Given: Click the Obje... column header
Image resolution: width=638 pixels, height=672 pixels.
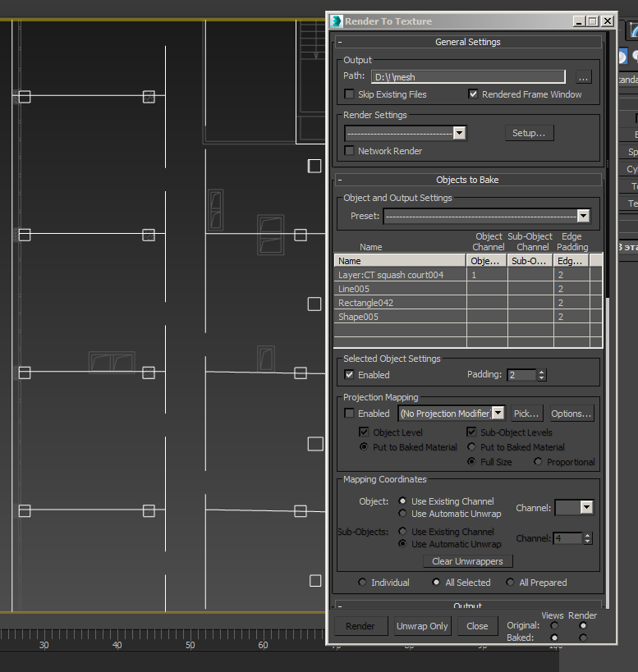Looking at the screenshot, I should tap(487, 261).
